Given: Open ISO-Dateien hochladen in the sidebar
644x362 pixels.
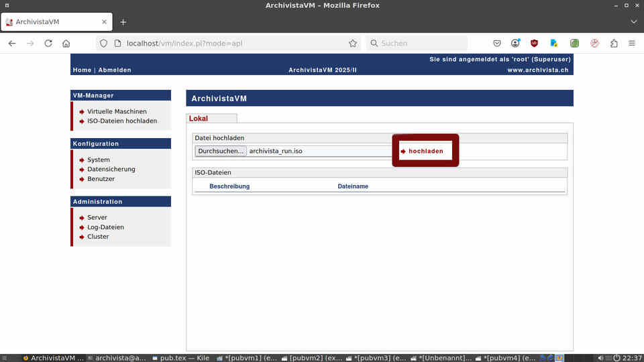Looking at the screenshot, I should click(x=121, y=121).
